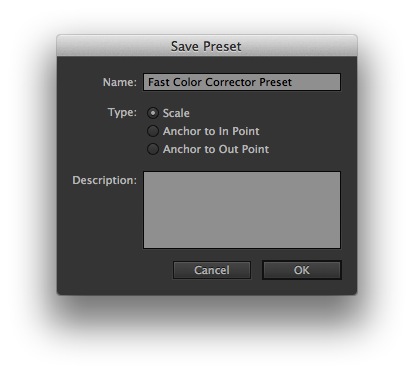This screenshot has width=414, height=374.
Task: Click the "Scale" label text
Action: (176, 113)
